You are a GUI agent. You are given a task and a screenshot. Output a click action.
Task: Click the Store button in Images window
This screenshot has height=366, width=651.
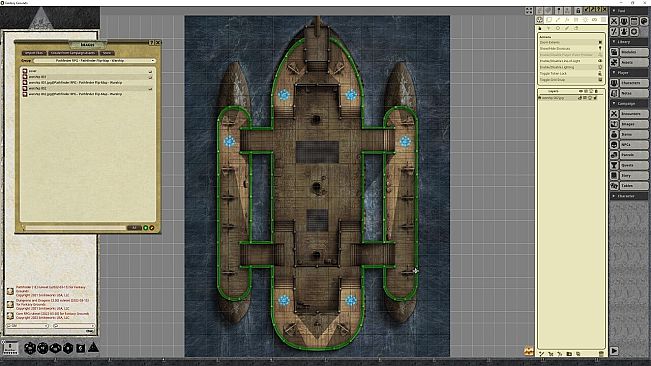pos(107,53)
